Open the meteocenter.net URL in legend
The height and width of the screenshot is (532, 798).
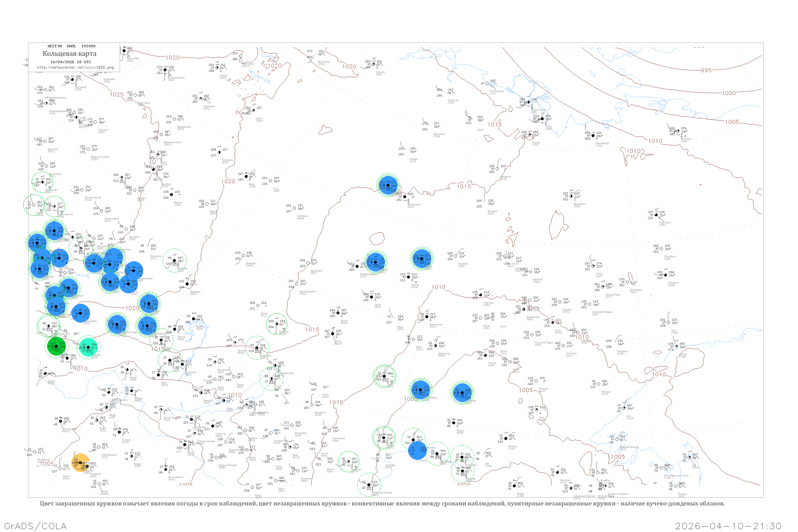(x=75, y=68)
